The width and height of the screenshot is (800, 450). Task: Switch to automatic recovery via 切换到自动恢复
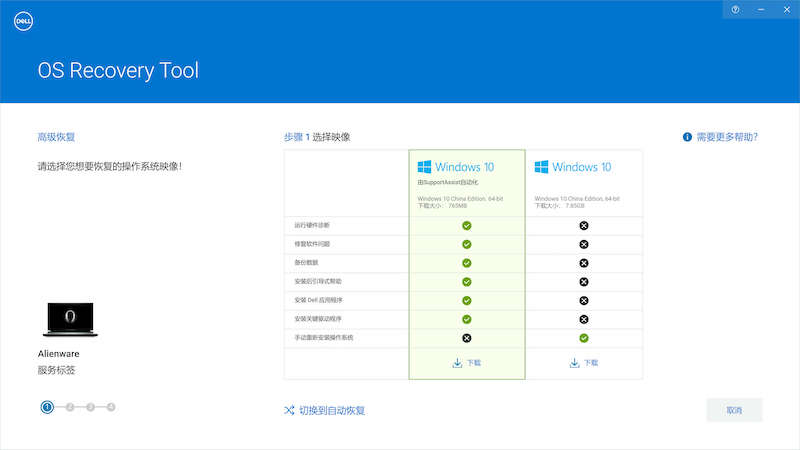[325, 410]
